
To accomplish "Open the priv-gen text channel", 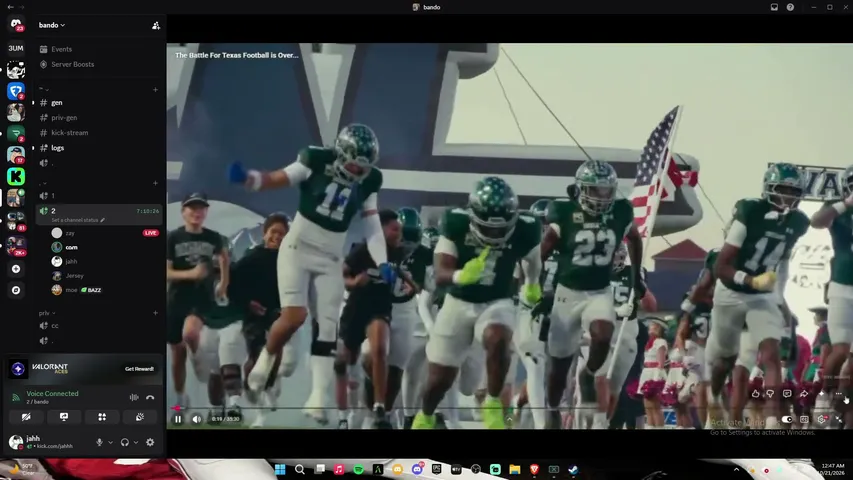I will tap(98, 118).
